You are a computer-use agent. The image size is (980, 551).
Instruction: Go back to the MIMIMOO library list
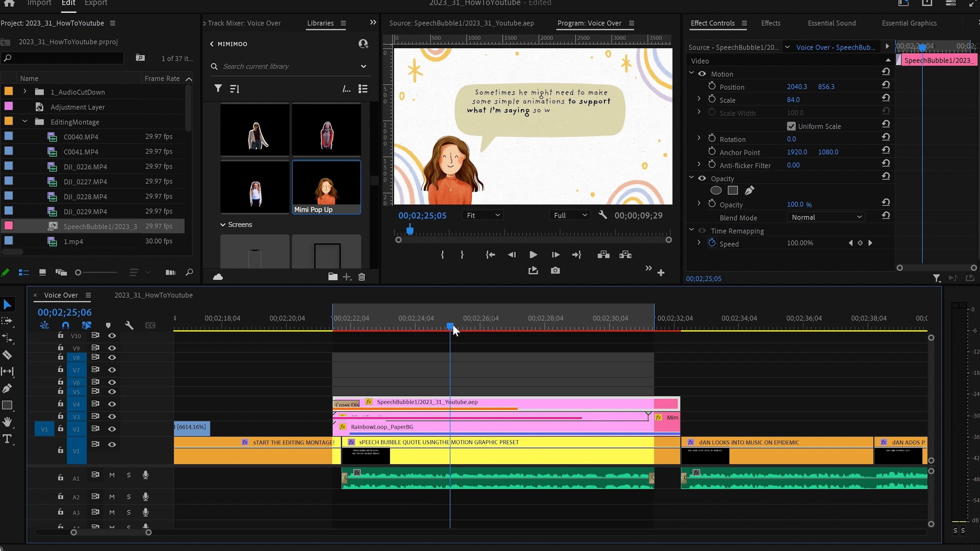pos(212,44)
